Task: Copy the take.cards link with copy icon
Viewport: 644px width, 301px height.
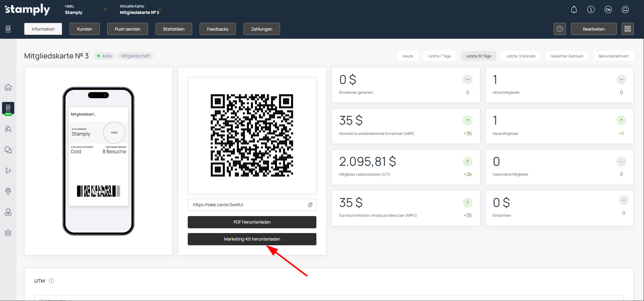Action: pos(310,205)
